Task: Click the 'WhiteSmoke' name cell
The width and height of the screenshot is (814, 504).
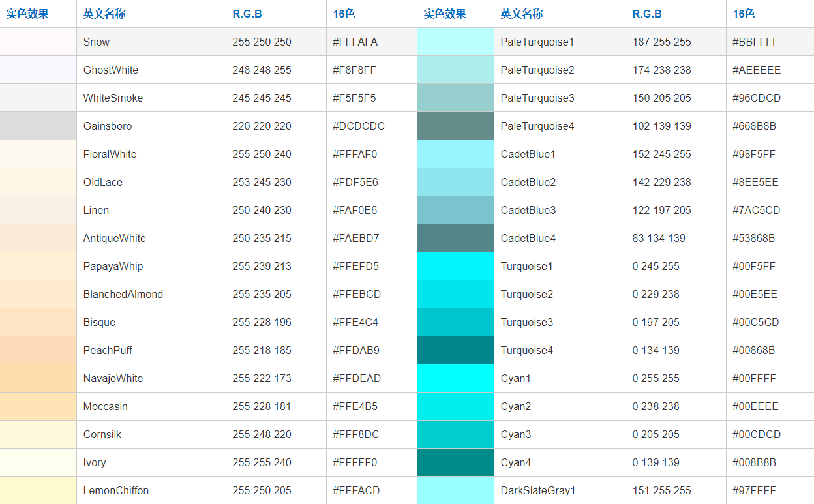Action: (x=151, y=98)
